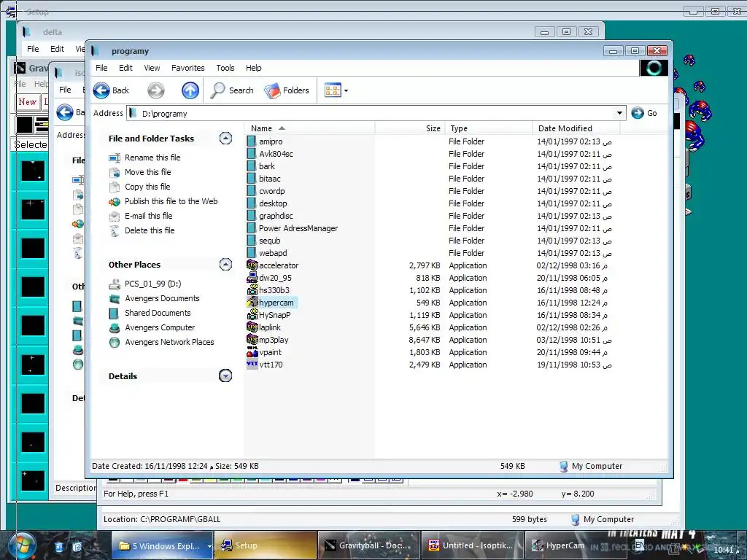747x560 pixels.
Task: Select the webapd folder icon
Action: tap(252, 253)
